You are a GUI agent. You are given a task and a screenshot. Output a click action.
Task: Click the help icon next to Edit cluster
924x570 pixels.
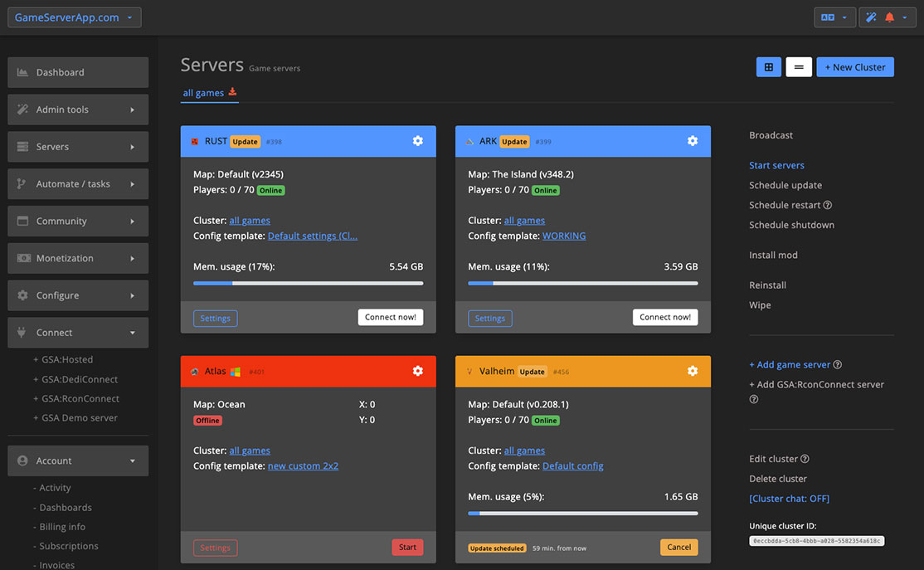(x=805, y=459)
